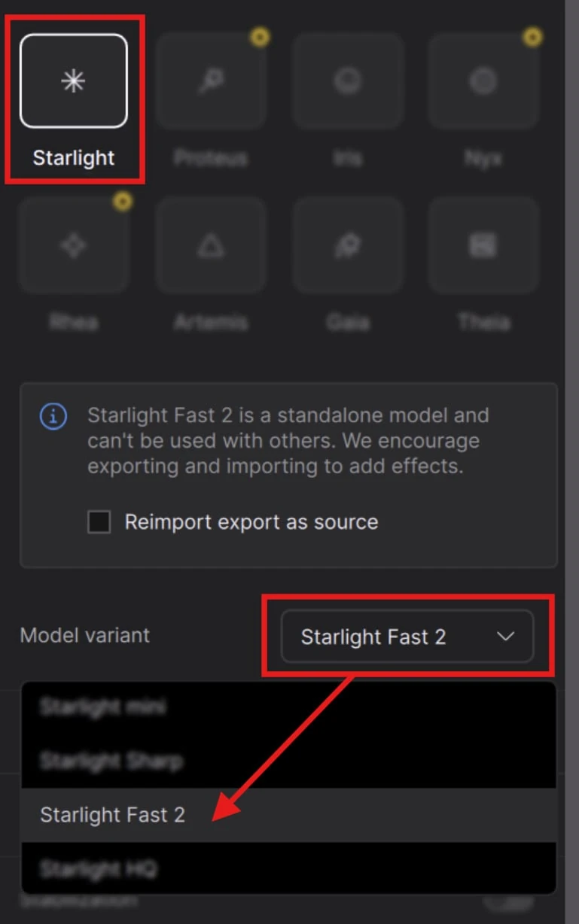Choose the Iris model icon
This screenshot has height=924, width=579.
click(x=348, y=81)
